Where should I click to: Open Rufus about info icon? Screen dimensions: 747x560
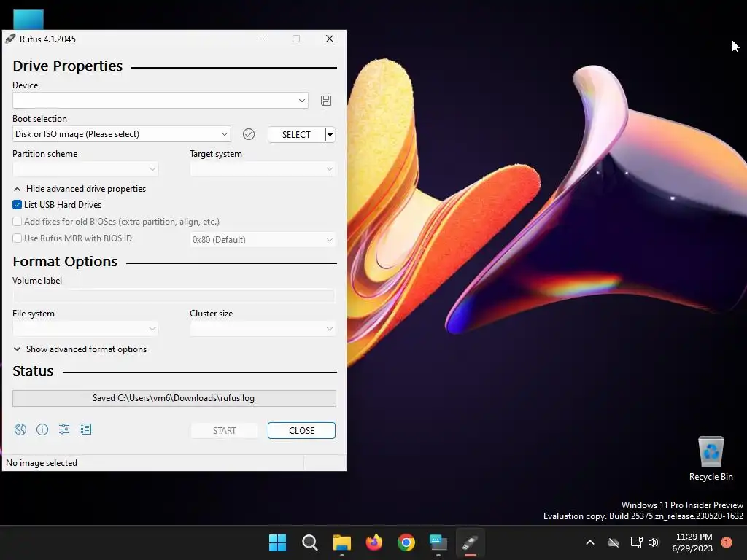point(42,429)
